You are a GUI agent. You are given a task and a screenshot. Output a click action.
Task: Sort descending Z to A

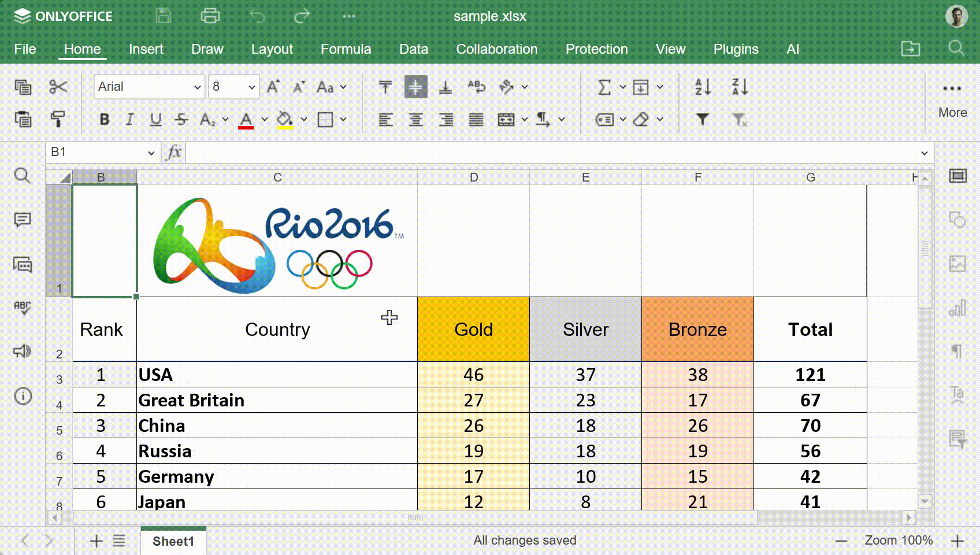(x=740, y=87)
